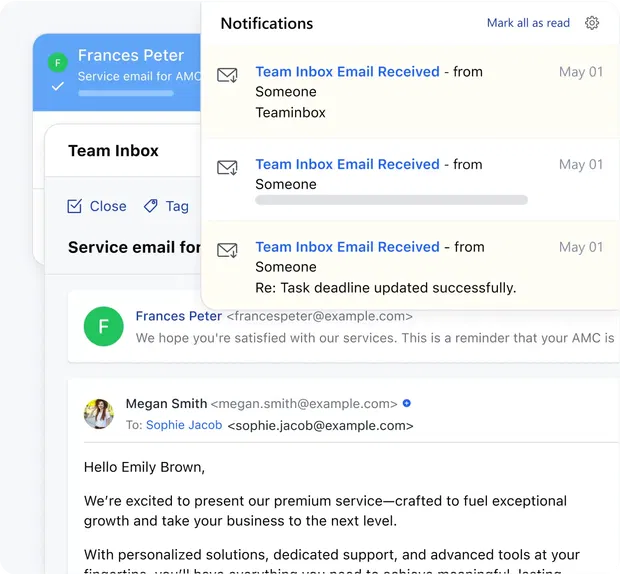Screen dimensions: 620x574
Task: Click 'Hello Emily Brown,' greeting text
Action: 144,467
